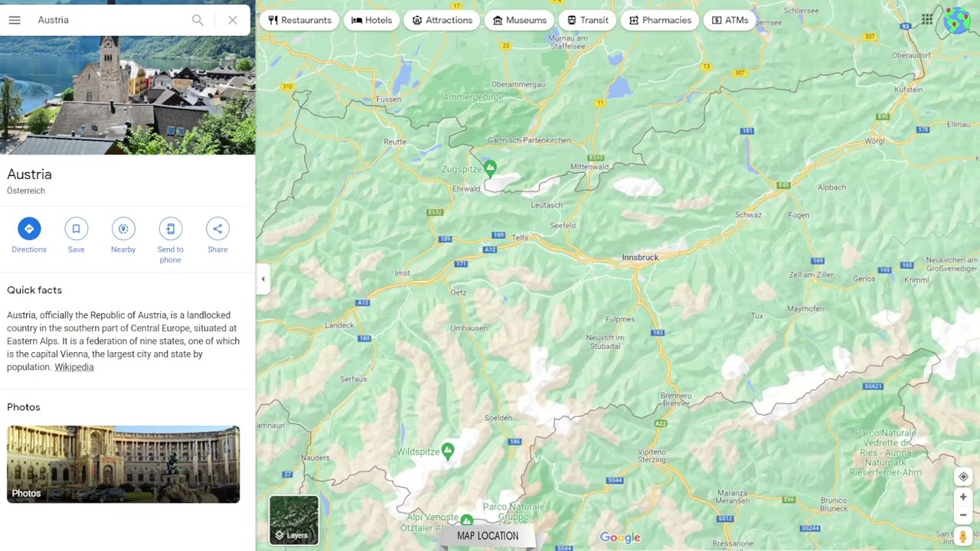Open the Layers map type switcher
Screen dimensions: 980x551
(294, 520)
